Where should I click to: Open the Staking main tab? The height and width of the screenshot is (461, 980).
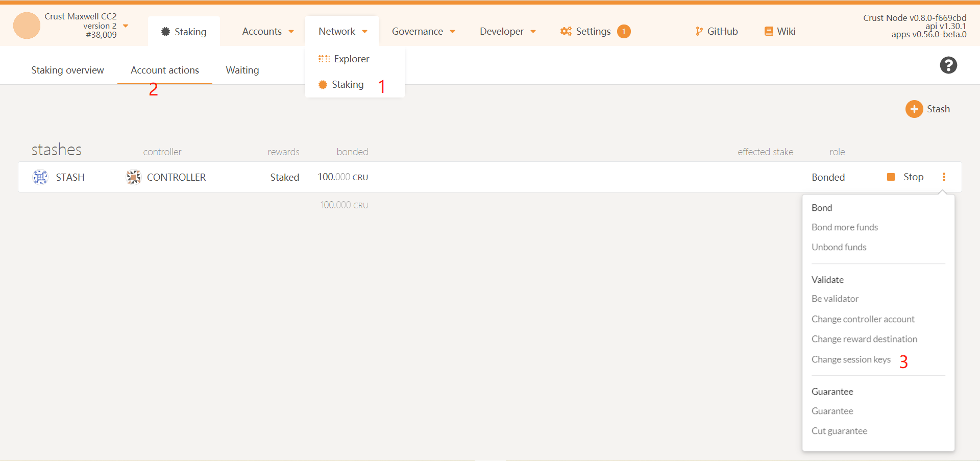pyautogui.click(x=184, y=32)
